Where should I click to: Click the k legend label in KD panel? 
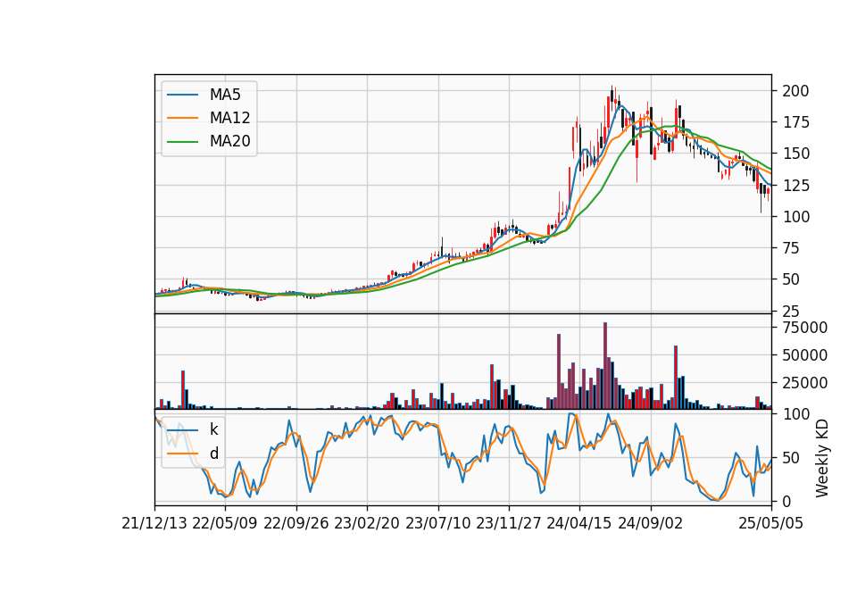point(213,429)
